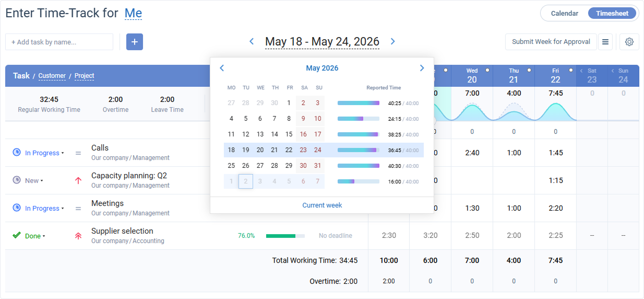Click Calls Friday cell 1:45

pyautogui.click(x=555, y=153)
